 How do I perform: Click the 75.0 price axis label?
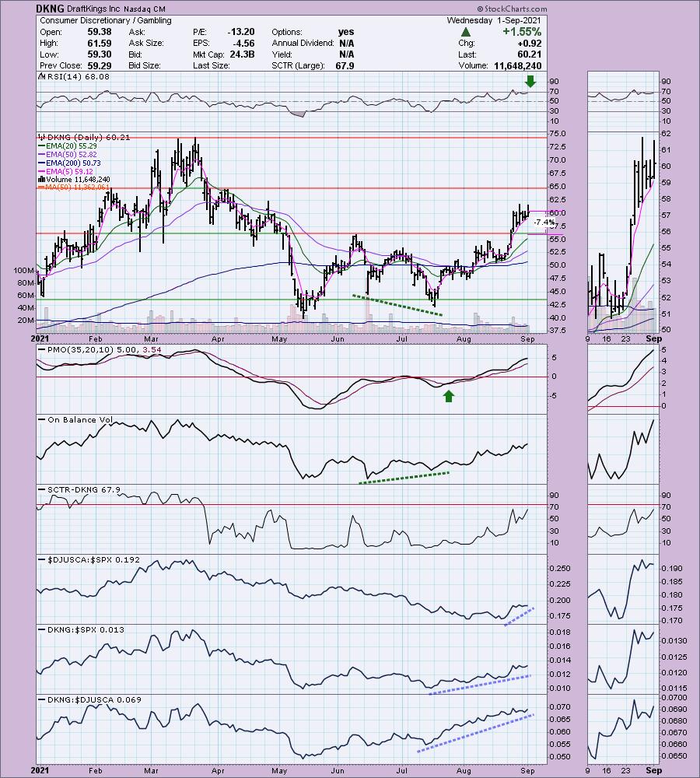click(x=558, y=134)
